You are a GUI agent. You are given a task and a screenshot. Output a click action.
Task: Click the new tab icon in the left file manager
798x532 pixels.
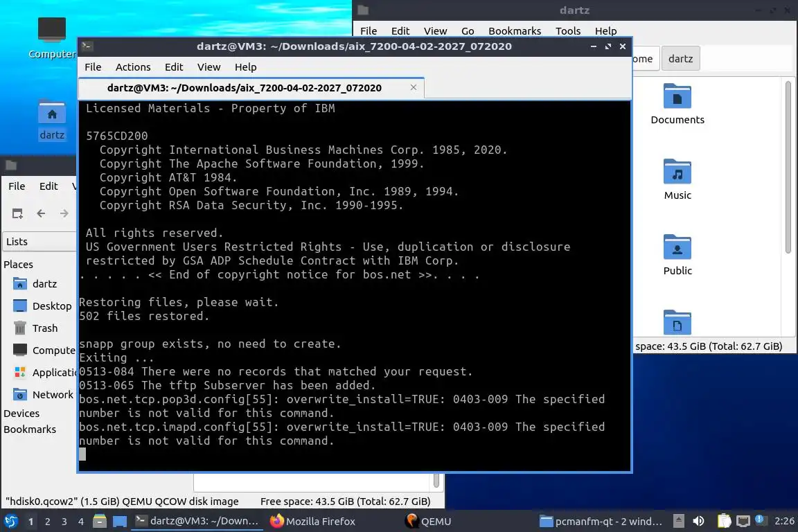[17, 213]
